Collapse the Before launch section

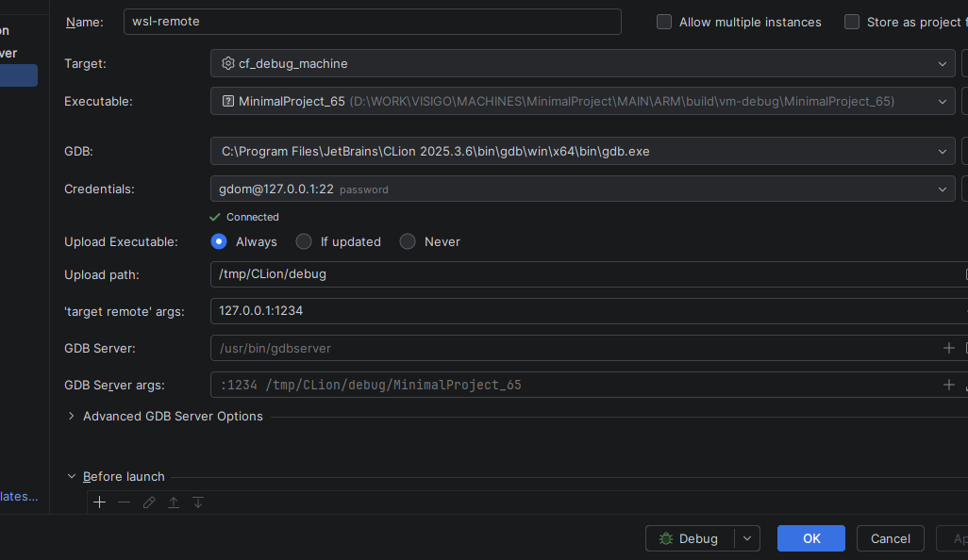point(71,477)
